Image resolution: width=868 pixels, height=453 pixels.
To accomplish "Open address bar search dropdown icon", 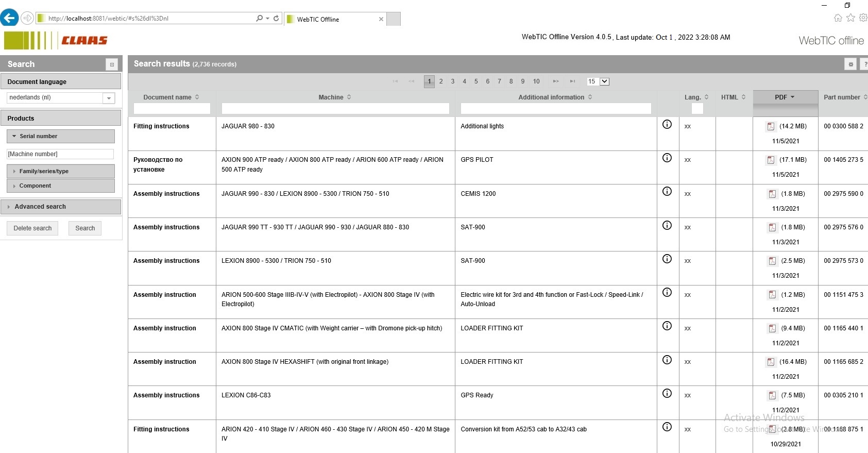I will click(x=267, y=18).
